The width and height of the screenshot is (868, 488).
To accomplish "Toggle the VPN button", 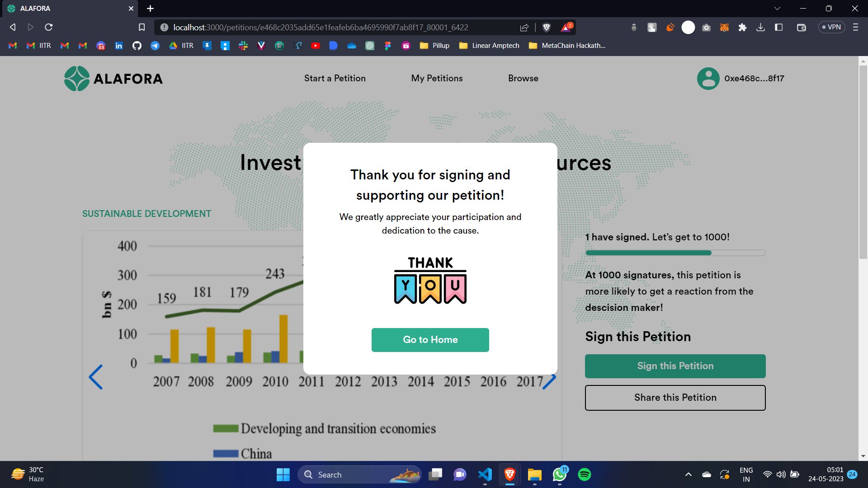I will (831, 28).
